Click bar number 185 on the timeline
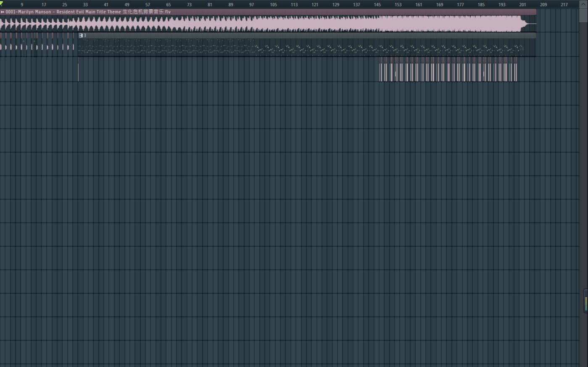This screenshot has height=367, width=588. click(481, 5)
